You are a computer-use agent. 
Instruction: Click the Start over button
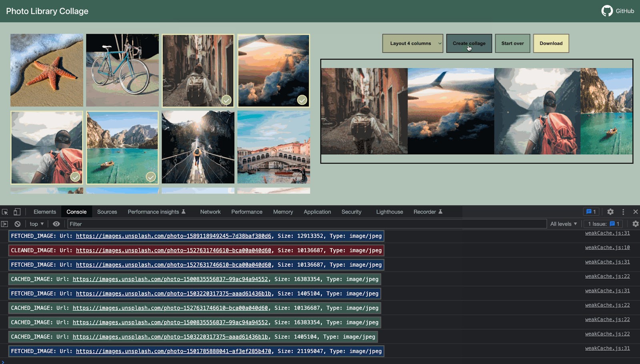pyautogui.click(x=512, y=43)
